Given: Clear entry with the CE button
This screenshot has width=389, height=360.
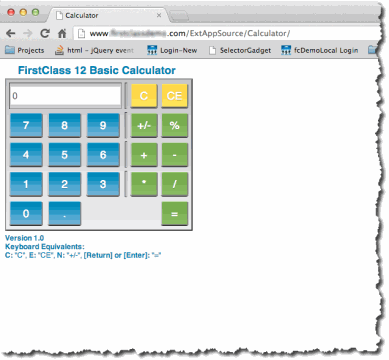Looking at the screenshot, I should pyautogui.click(x=175, y=96).
